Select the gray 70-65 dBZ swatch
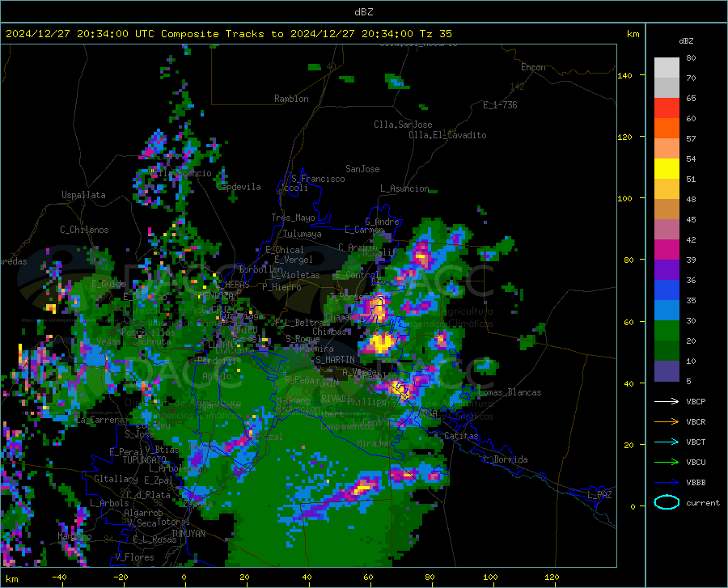 click(667, 88)
